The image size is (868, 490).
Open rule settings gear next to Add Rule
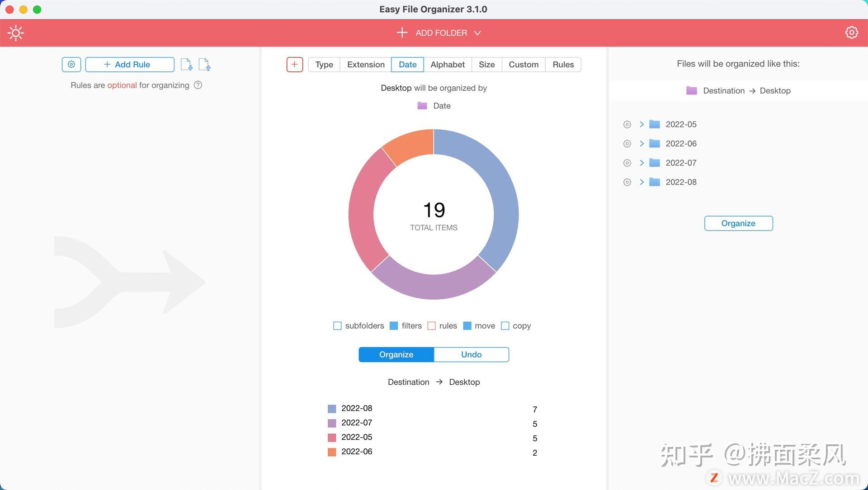tap(71, 64)
